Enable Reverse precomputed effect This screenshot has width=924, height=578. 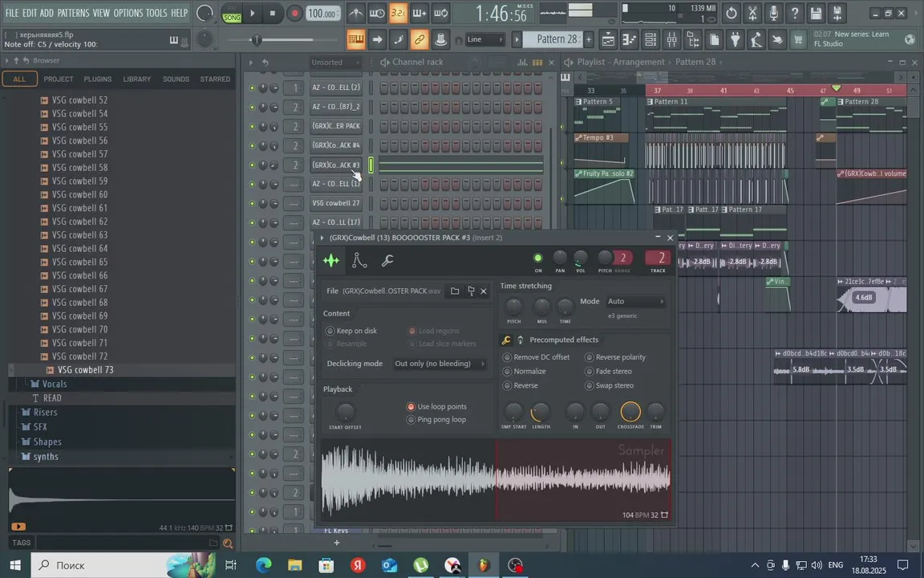click(x=520, y=385)
